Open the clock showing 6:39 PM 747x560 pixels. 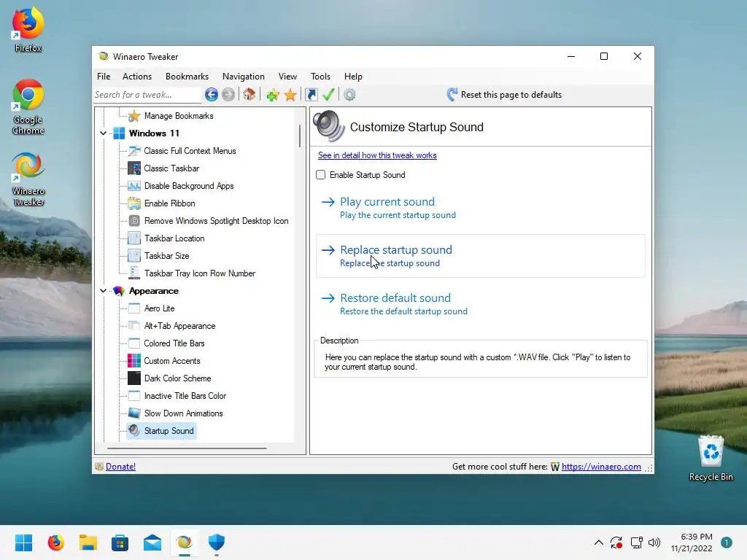692,542
